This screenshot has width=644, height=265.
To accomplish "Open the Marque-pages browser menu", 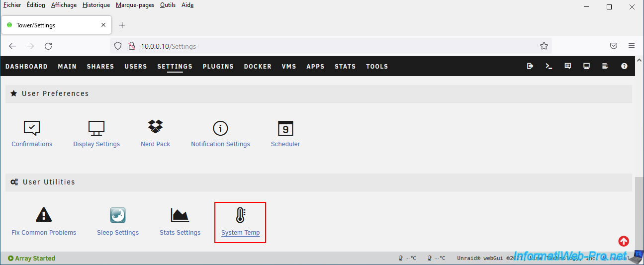I will (135, 5).
